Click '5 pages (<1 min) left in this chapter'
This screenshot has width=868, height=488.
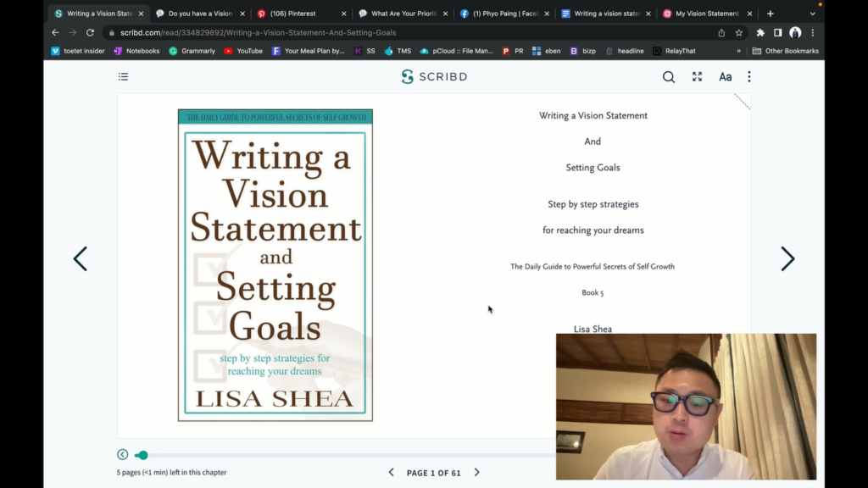coord(171,473)
